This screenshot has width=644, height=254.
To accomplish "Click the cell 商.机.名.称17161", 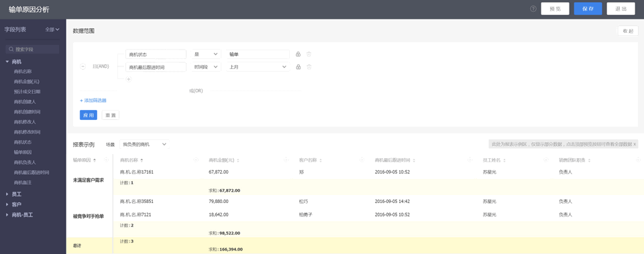I will 137,172.
